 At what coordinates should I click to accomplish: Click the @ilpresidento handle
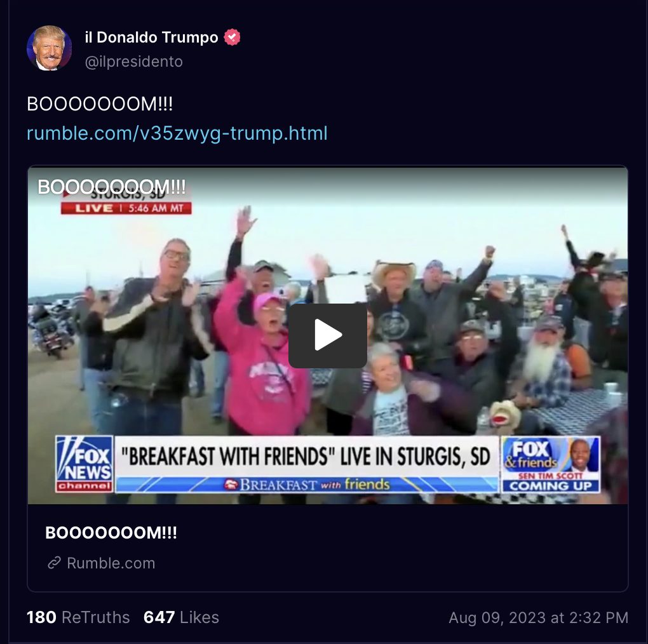133,62
